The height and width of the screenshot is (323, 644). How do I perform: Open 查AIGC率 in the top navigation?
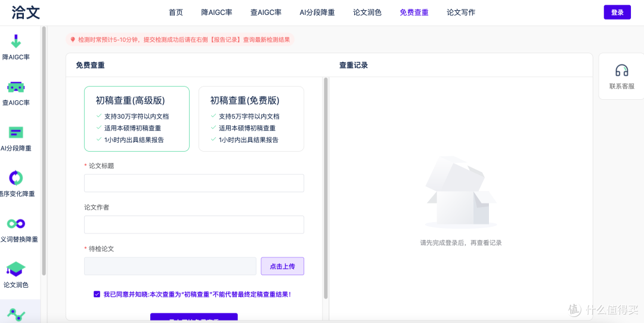(x=266, y=13)
